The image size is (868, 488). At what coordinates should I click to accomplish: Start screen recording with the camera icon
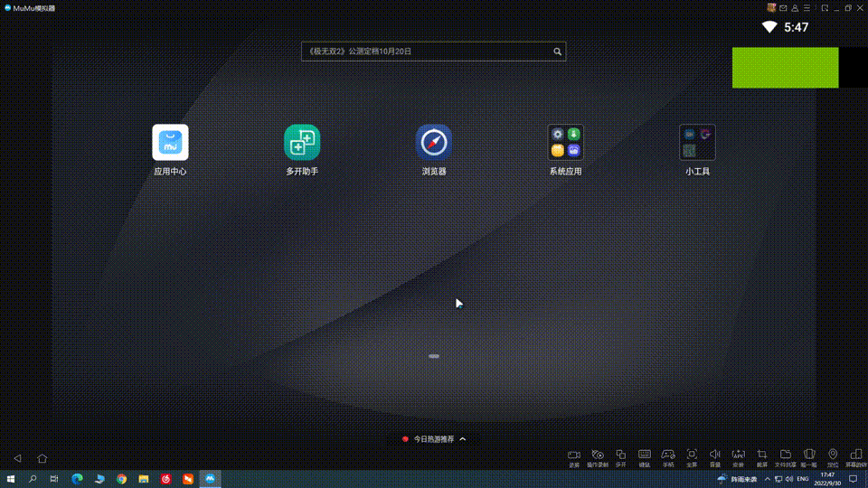[574, 457]
